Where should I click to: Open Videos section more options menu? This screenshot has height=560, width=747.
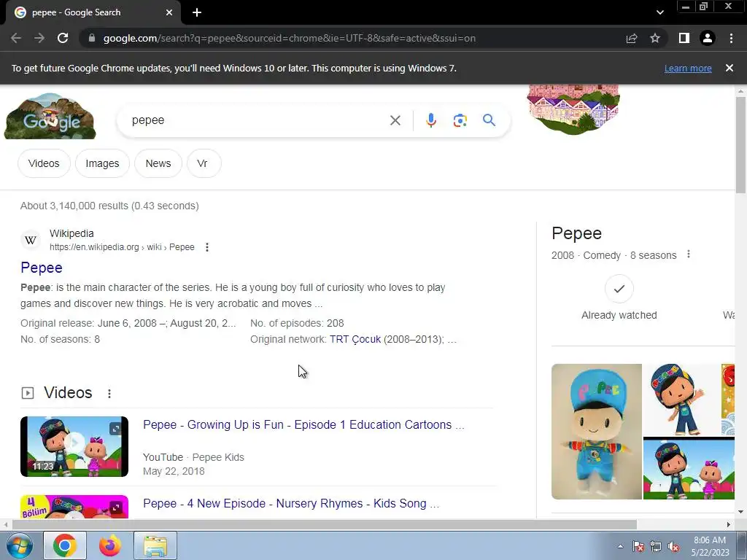(x=109, y=394)
